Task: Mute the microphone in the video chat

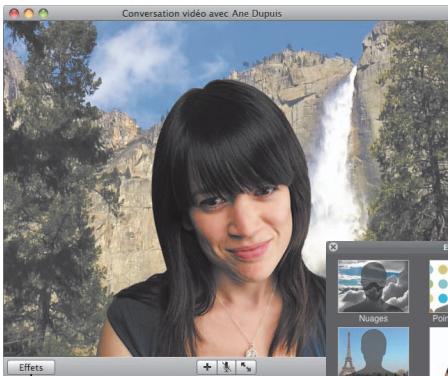Action: point(226,367)
